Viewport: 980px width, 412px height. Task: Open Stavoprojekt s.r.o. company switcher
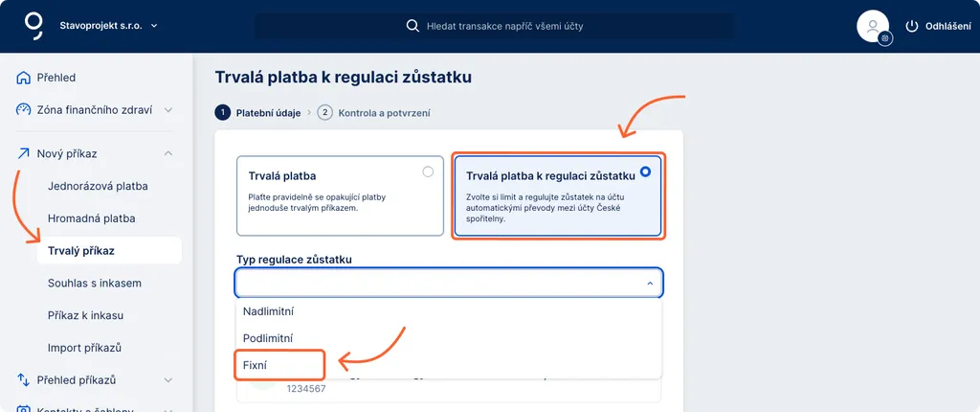108,26
